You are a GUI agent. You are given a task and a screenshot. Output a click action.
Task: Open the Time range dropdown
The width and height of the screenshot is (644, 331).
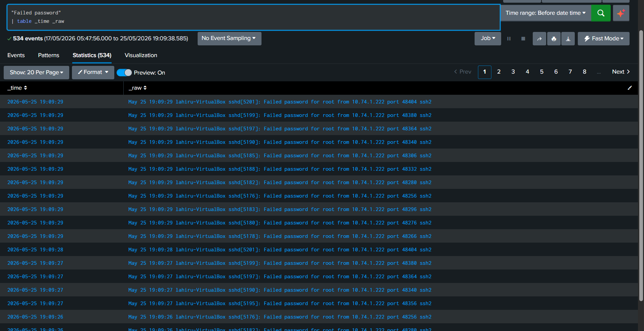pos(546,13)
